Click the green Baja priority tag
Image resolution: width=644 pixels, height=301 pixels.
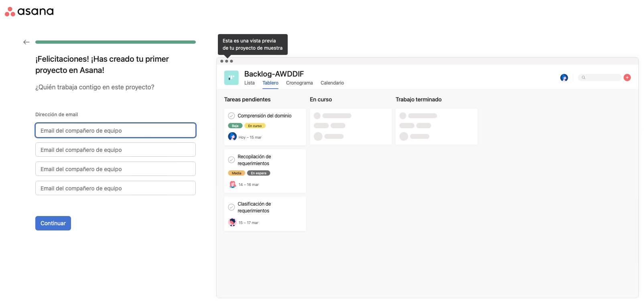235,126
